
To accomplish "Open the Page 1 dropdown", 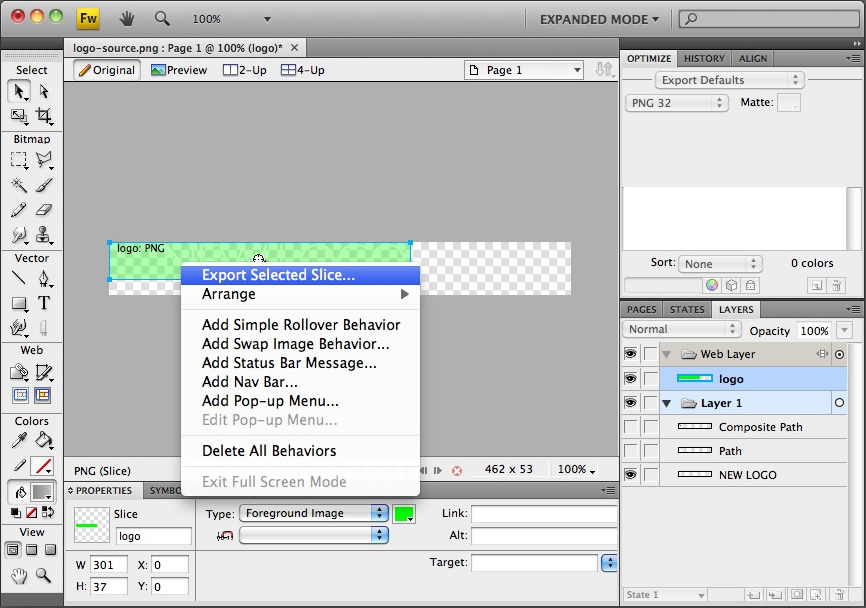I will [x=524, y=70].
